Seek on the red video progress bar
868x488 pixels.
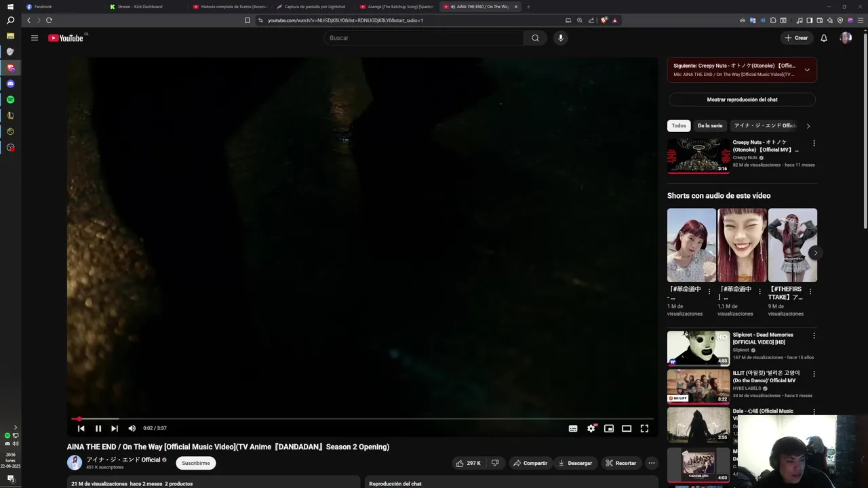pyautogui.click(x=362, y=419)
